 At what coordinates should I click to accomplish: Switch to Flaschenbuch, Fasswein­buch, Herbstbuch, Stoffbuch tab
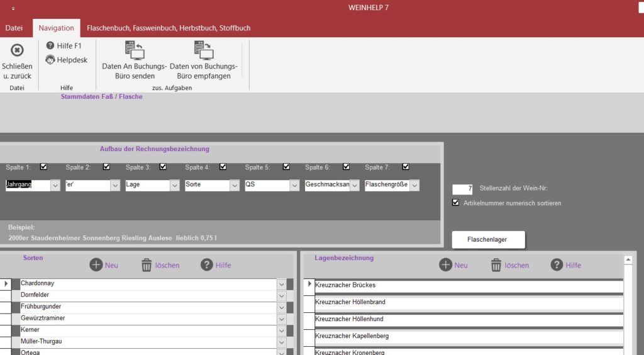pyautogui.click(x=169, y=28)
